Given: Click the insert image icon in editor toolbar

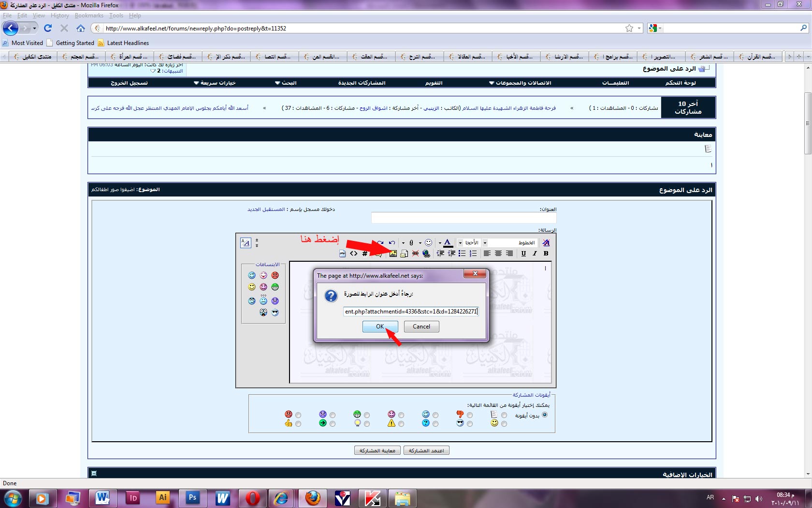Looking at the screenshot, I should tap(393, 254).
